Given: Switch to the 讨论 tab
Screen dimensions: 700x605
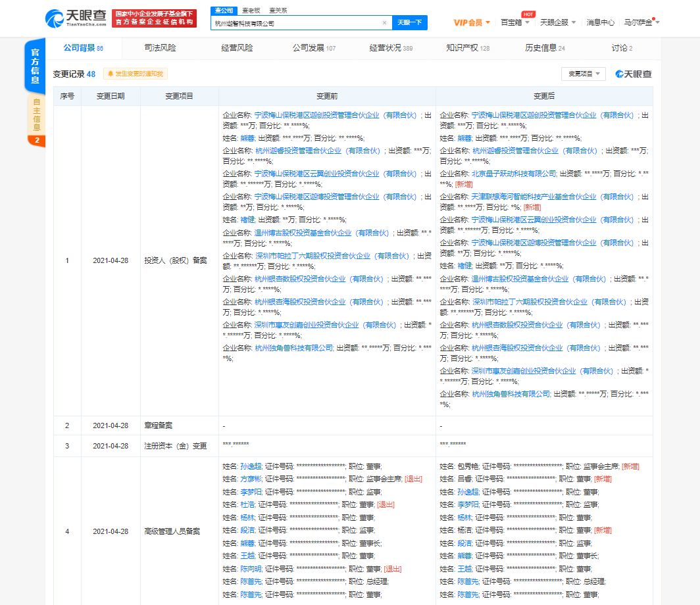Looking at the screenshot, I should coord(622,48).
